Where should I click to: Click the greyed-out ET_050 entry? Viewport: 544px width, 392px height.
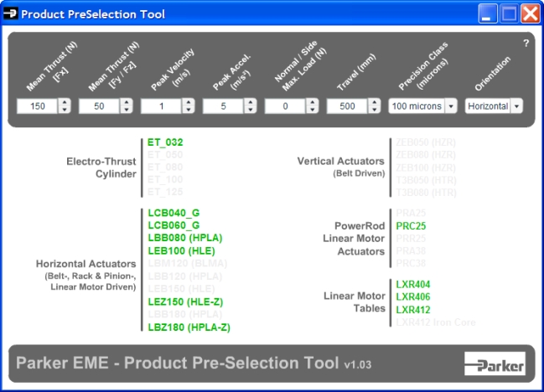point(165,155)
